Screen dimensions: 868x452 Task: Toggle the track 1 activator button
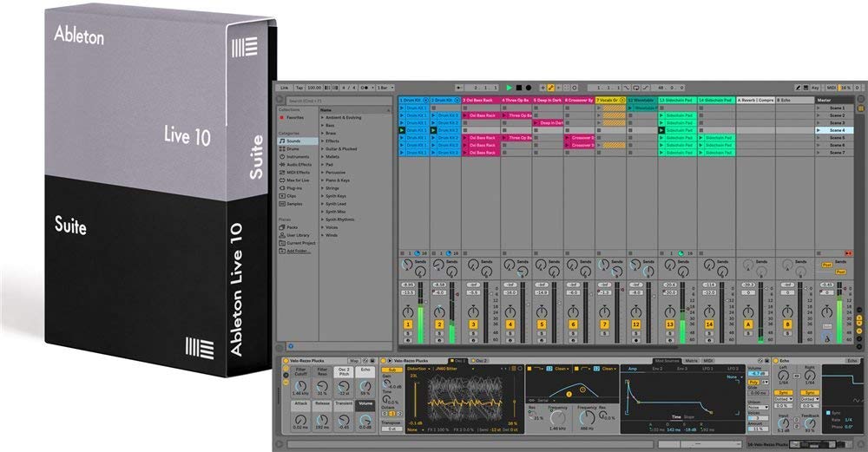coord(407,324)
